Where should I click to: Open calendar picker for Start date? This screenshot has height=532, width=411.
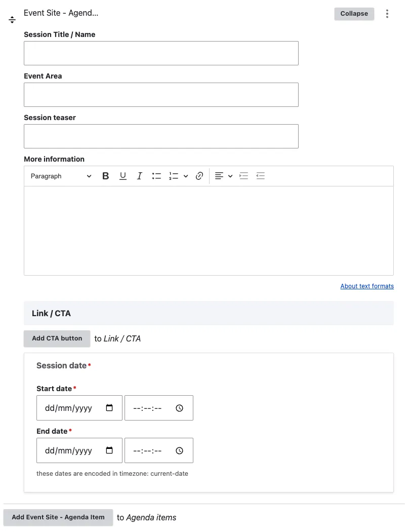tap(109, 408)
